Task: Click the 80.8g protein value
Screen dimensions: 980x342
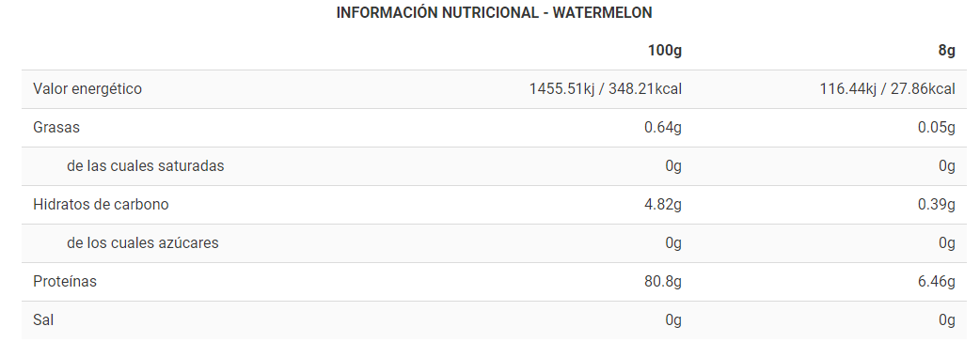Action: (663, 282)
